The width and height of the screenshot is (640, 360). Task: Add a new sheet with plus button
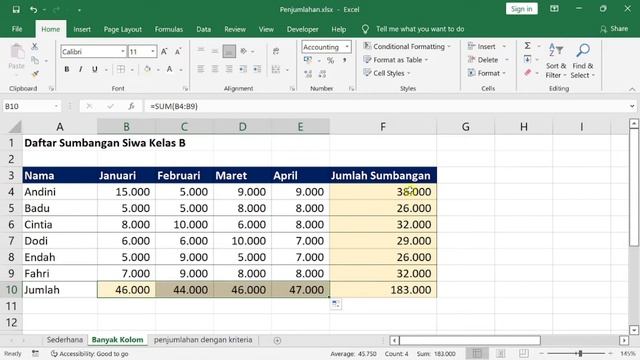coord(277,340)
